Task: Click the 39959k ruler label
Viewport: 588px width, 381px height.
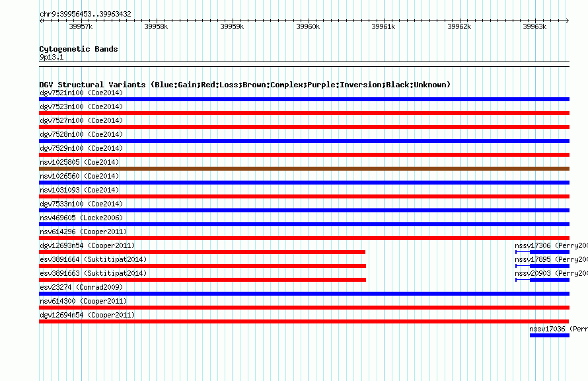Action: [x=232, y=26]
